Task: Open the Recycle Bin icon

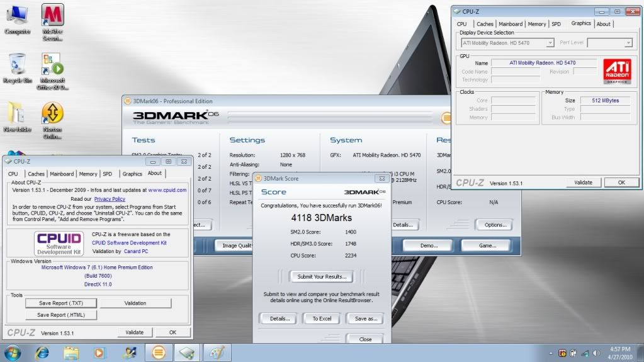Action: point(17,68)
